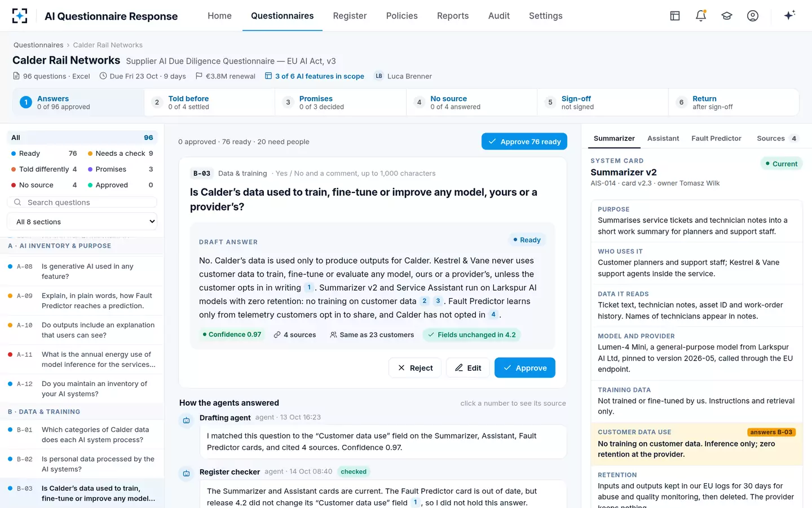This screenshot has width=812, height=508.
Task: Open the AI sparkle assistant icon
Action: [x=789, y=15]
